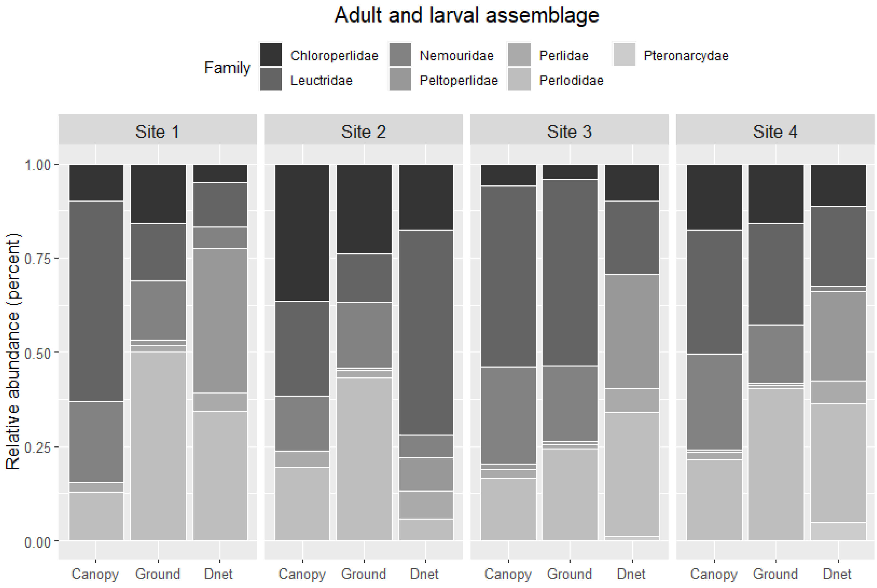Click the top dark segment of Site 2 Canopy bar
Image resolution: width=877 pixels, height=588 pixels.
302,233
